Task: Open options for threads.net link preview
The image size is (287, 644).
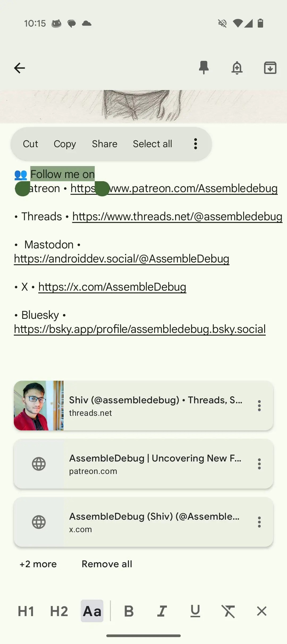Action: coord(259,406)
